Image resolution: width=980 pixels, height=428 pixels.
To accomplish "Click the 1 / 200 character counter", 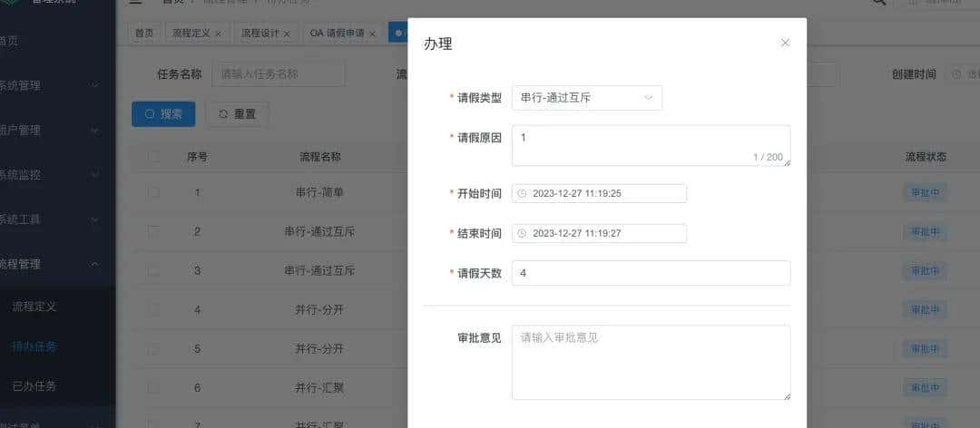I will click(x=768, y=157).
